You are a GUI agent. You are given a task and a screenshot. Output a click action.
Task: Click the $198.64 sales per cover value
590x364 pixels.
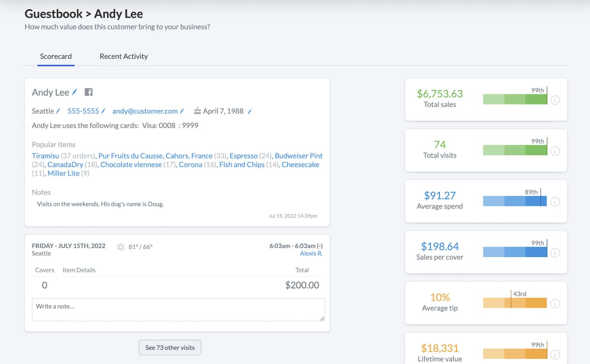(x=440, y=246)
